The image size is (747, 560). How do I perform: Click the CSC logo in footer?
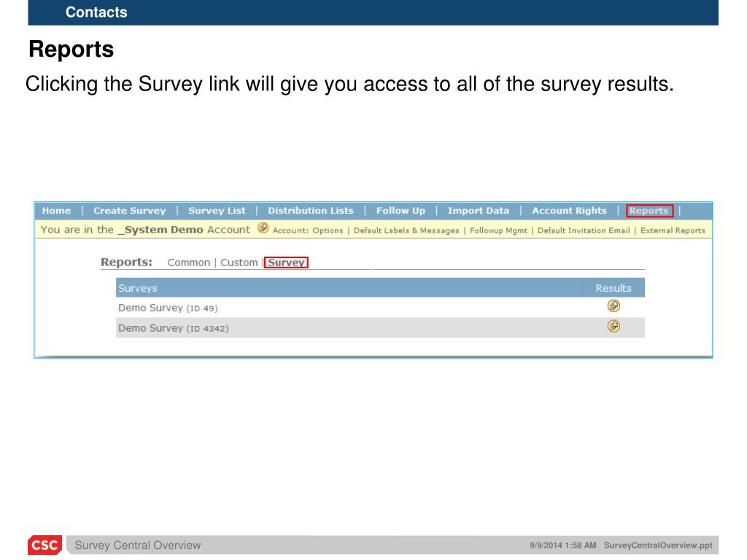pyautogui.click(x=44, y=545)
